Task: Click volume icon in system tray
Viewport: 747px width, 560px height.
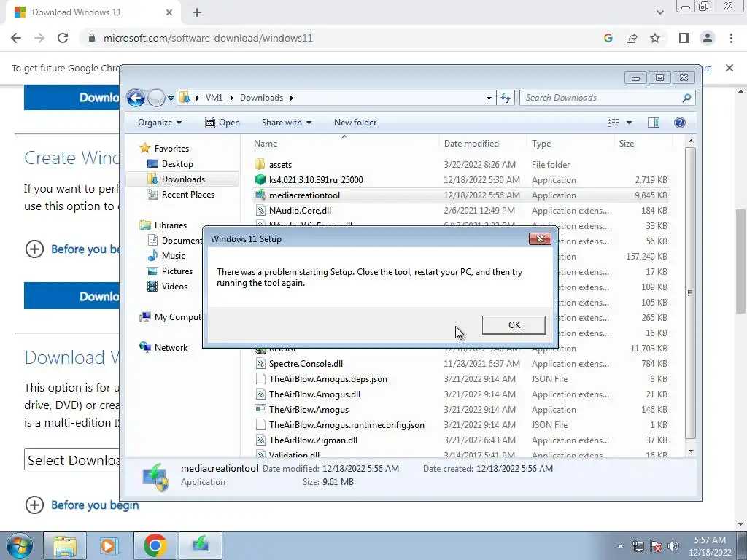Action: pos(673,546)
